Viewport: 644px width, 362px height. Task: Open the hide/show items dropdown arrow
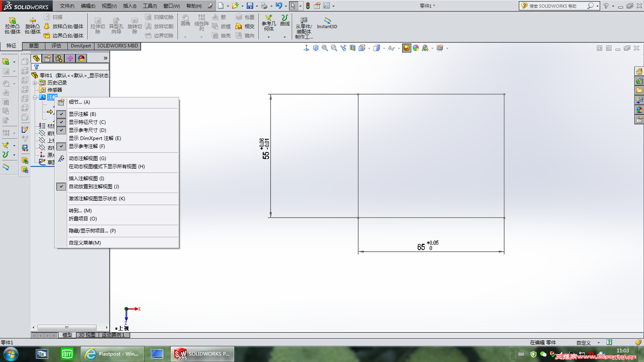coord(399,48)
